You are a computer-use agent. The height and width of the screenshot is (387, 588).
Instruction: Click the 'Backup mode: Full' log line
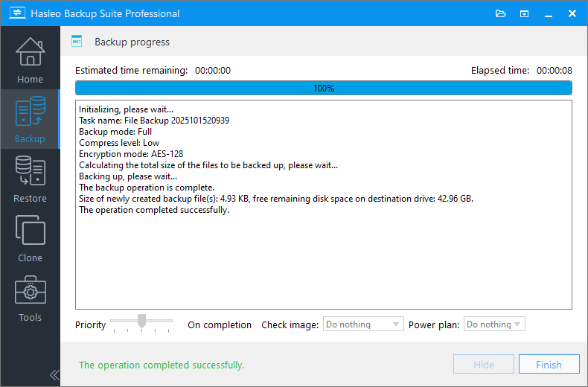[115, 132]
